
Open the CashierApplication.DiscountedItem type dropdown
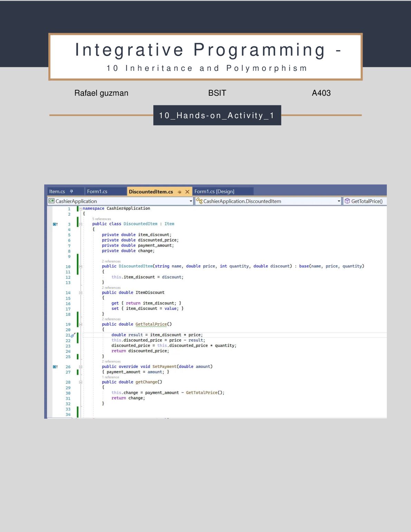268,201
